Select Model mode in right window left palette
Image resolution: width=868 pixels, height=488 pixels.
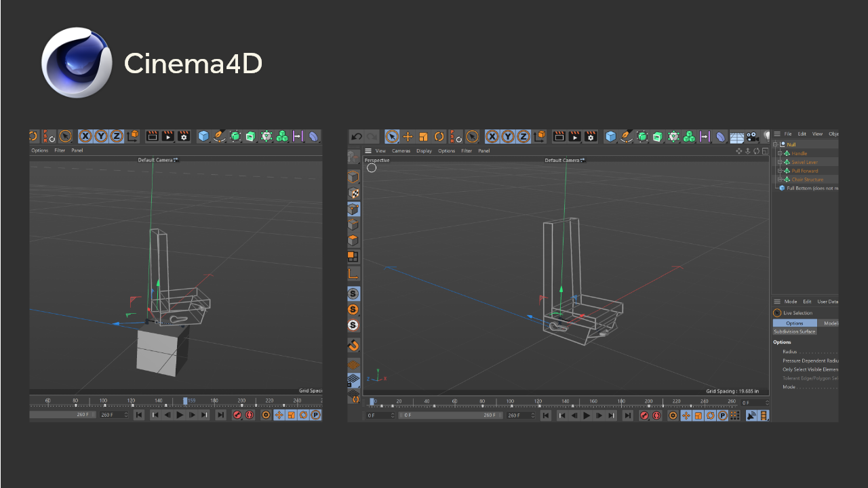[x=353, y=178]
